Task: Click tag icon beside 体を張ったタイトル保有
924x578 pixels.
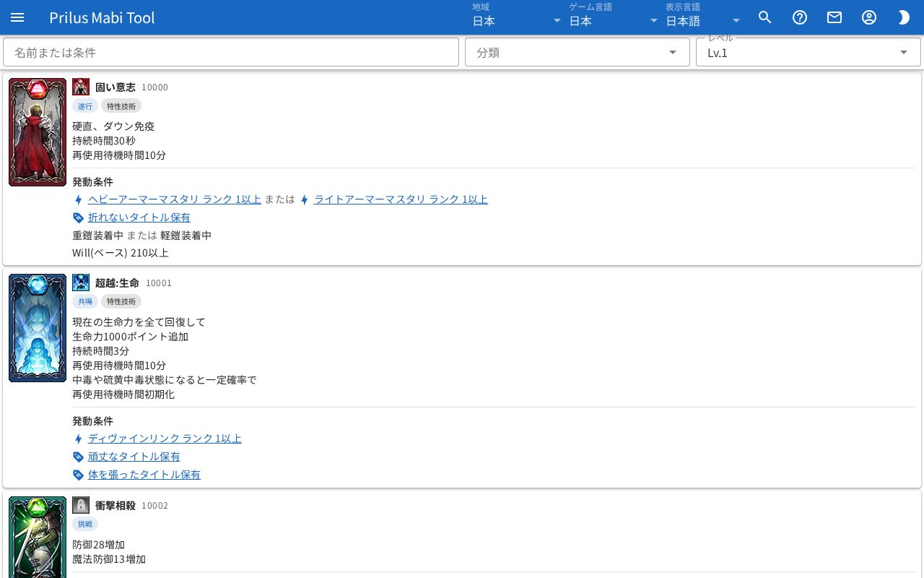Action: (79, 475)
